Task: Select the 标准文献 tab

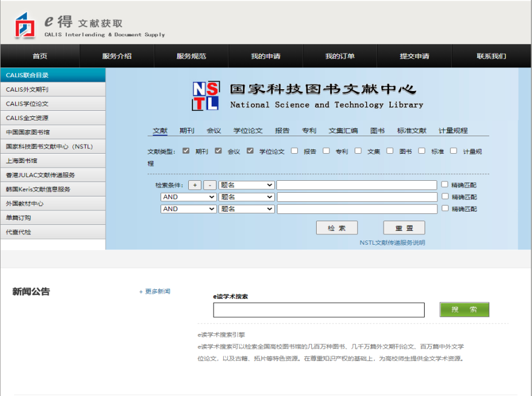Action: pyautogui.click(x=411, y=131)
